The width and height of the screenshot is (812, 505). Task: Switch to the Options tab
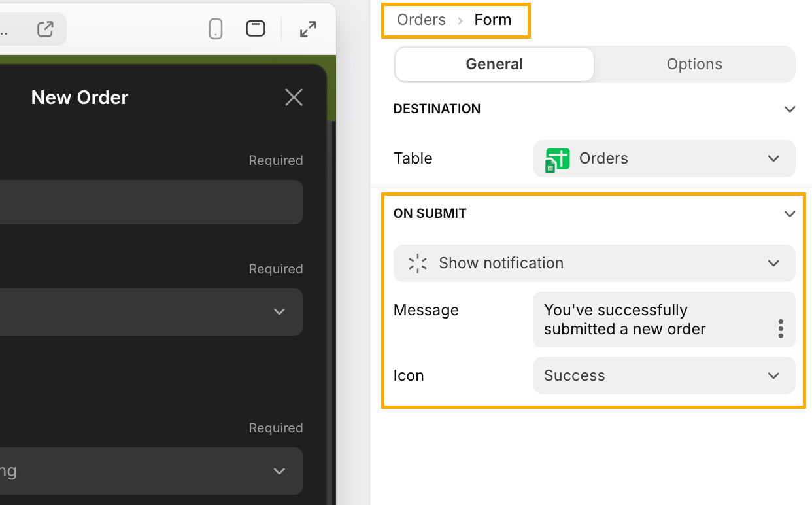(694, 64)
